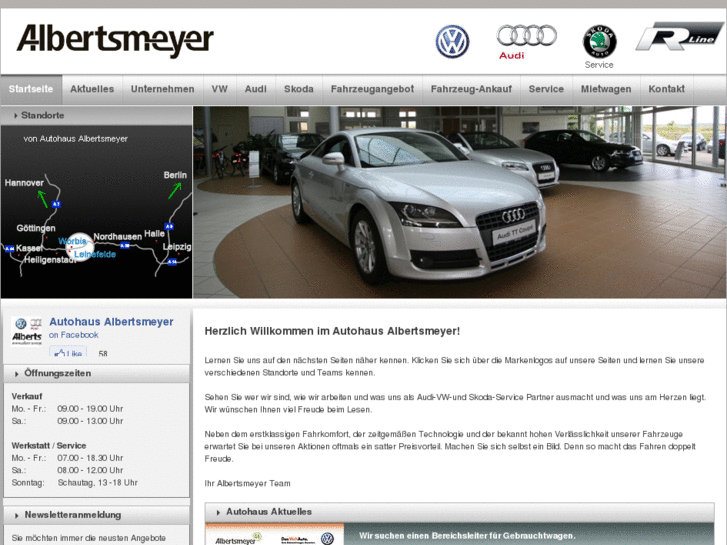
Task: Click the Kassel label on the map
Action: coord(29,248)
